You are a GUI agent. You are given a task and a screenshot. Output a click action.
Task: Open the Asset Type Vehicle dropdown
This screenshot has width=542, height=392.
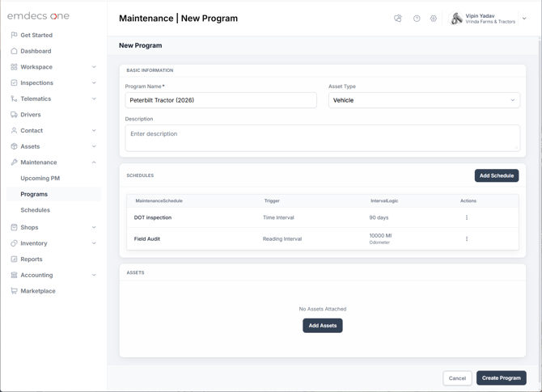(x=424, y=100)
